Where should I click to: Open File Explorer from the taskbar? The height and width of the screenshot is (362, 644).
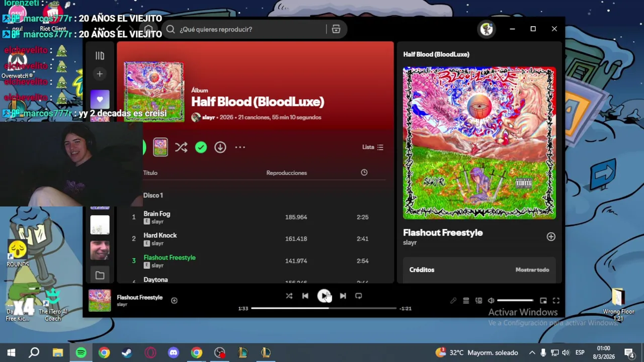coord(58,353)
